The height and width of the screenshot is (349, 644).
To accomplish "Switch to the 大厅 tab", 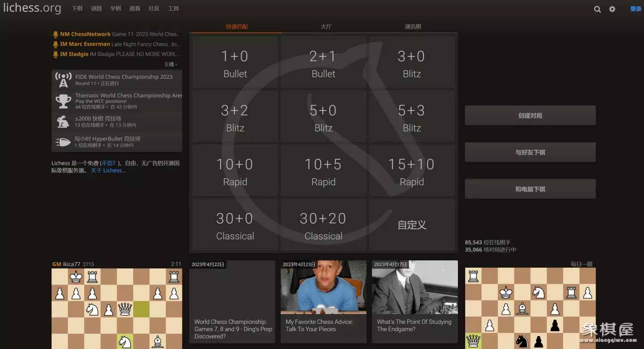I will (x=326, y=27).
